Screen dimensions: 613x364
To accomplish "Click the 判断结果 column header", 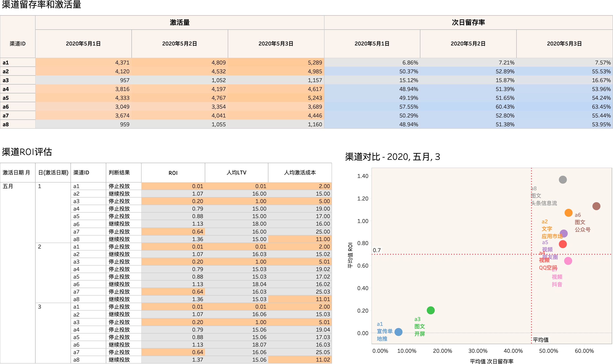I will point(119,173).
